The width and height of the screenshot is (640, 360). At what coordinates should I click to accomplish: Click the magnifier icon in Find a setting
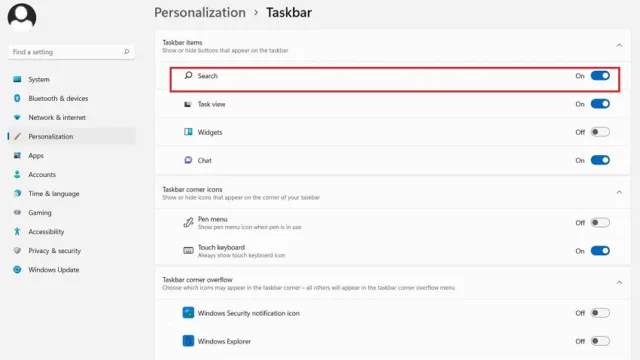click(x=127, y=52)
